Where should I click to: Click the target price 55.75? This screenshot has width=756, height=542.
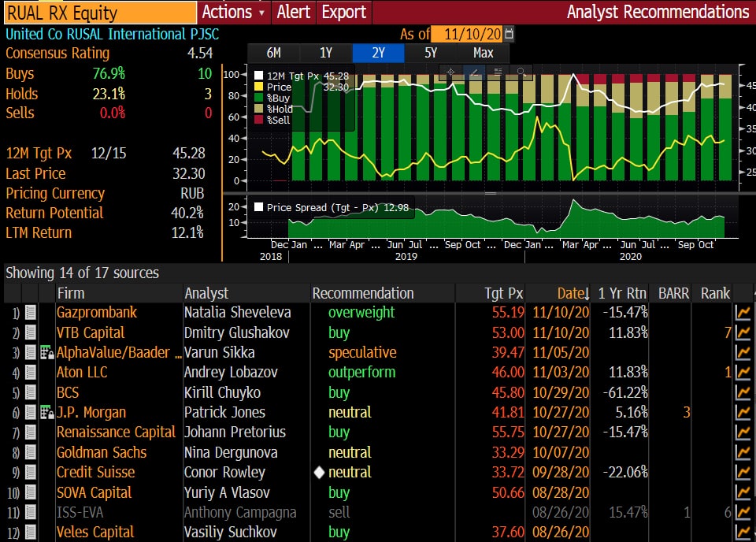tap(508, 432)
